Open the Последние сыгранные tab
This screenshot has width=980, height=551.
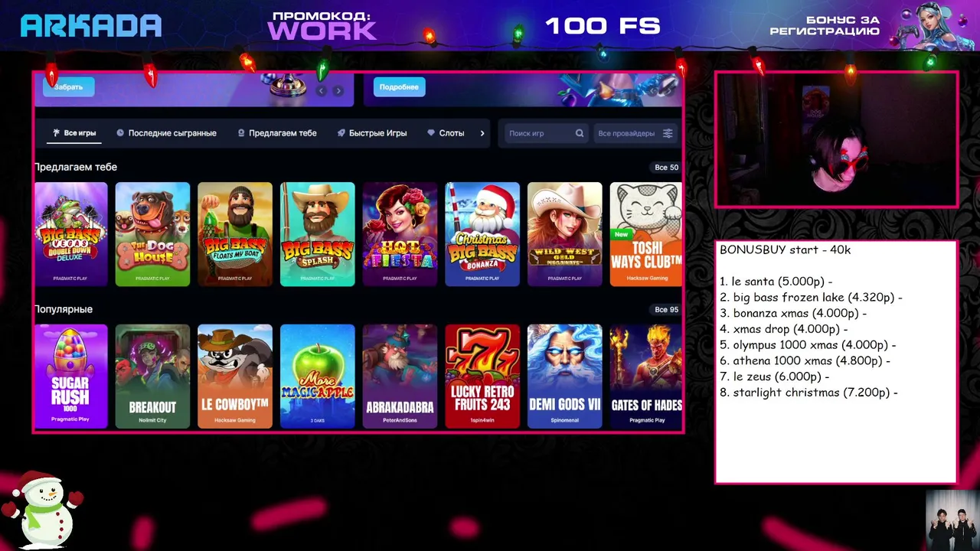coord(166,133)
